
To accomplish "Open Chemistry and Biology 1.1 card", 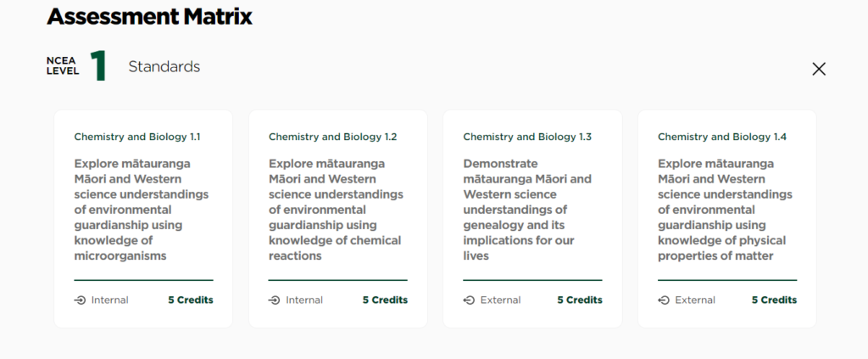I will pos(137,137).
